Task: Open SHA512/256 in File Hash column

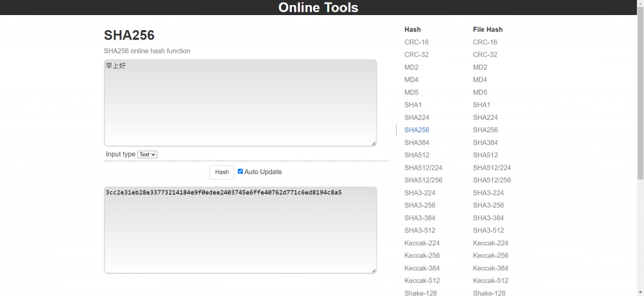Action: (492, 180)
